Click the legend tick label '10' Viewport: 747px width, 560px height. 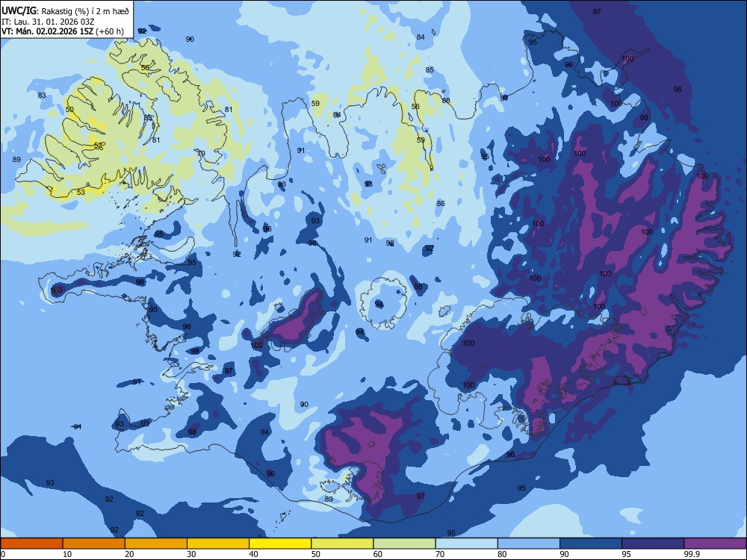pos(67,554)
